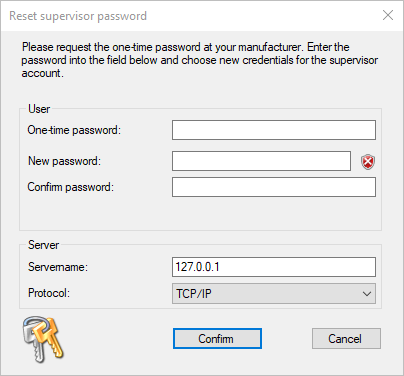Viewport: 404px width, 376px height.
Task: Click the Server group box heading
Action: [x=43, y=245]
